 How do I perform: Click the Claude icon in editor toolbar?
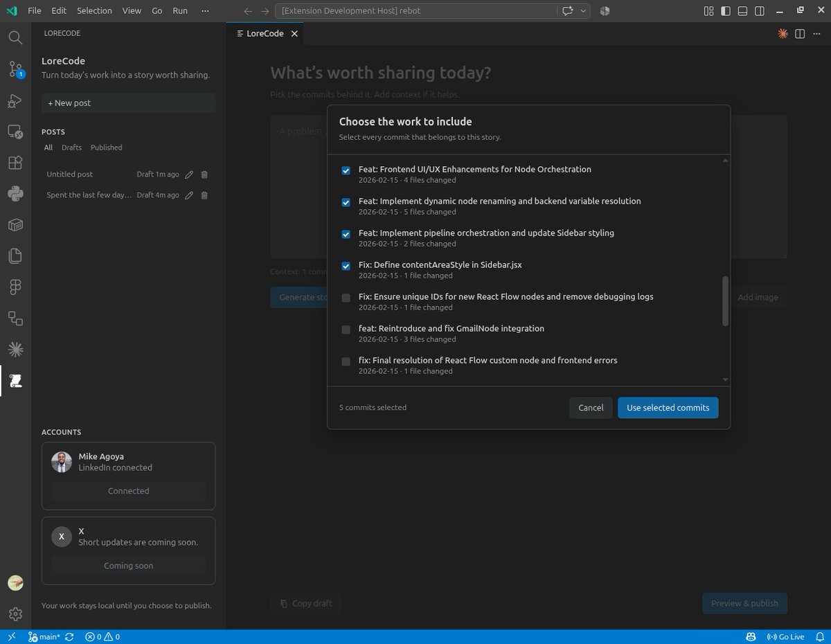pos(783,33)
